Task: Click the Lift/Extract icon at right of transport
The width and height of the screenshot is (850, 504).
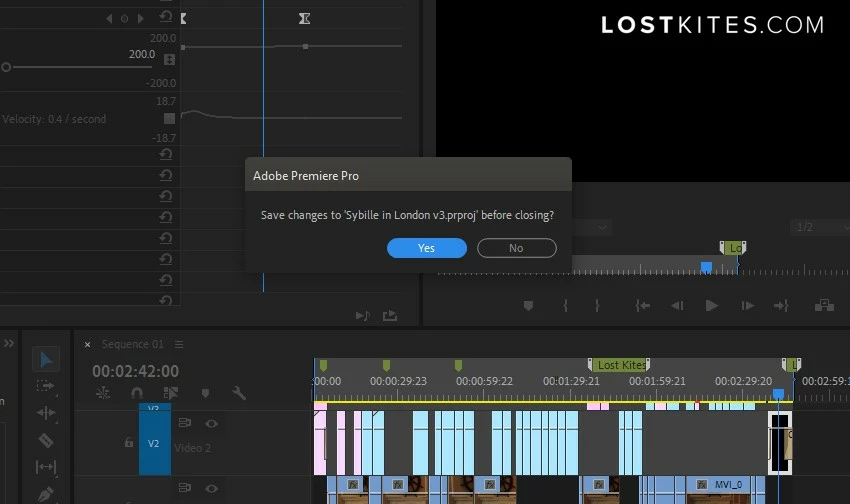Action: 824,305
